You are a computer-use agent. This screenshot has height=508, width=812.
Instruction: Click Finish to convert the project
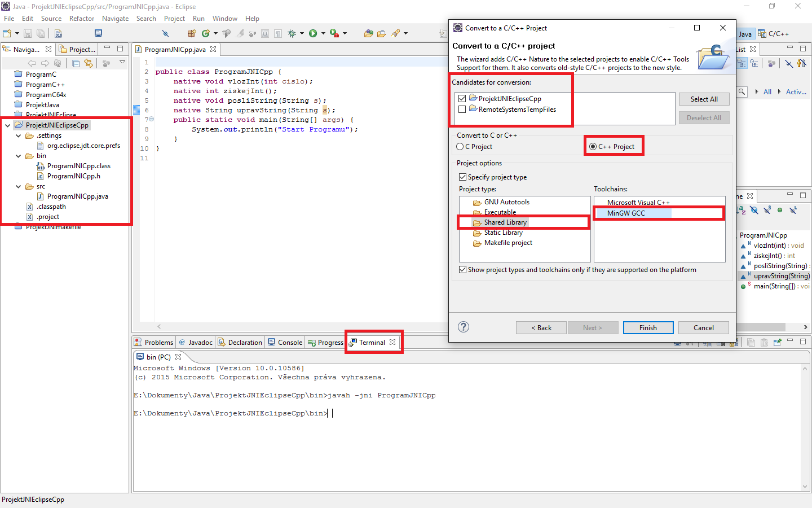pyautogui.click(x=648, y=327)
